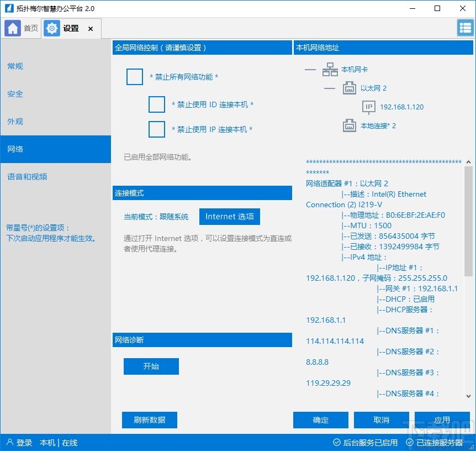This screenshot has height=451, width=476.
Task: Click the 以太网 2 ethernet icon
Action: coord(349,88)
